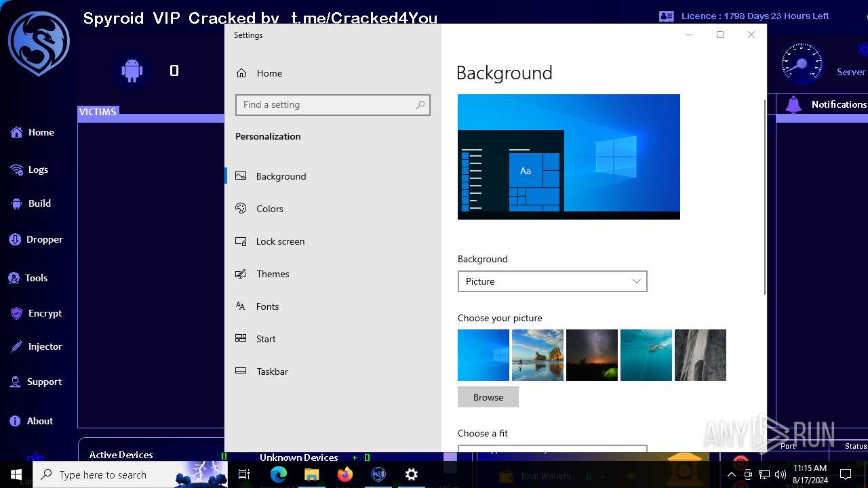Open Lock screen settings

(x=333, y=241)
